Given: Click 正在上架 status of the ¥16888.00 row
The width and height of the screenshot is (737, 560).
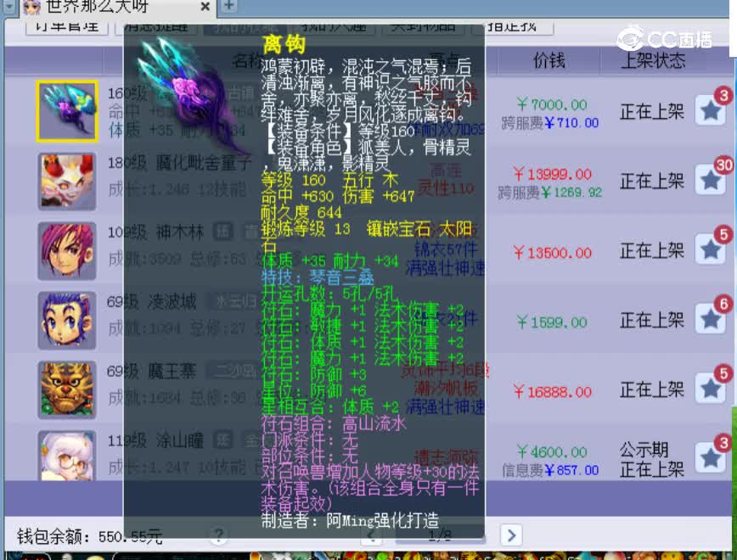Looking at the screenshot, I should pyautogui.click(x=652, y=390).
